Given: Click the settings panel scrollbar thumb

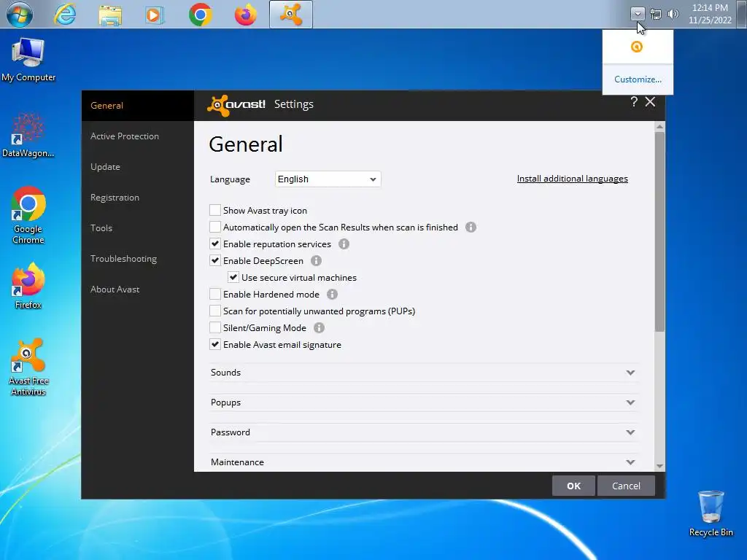Looking at the screenshot, I should [x=659, y=232].
